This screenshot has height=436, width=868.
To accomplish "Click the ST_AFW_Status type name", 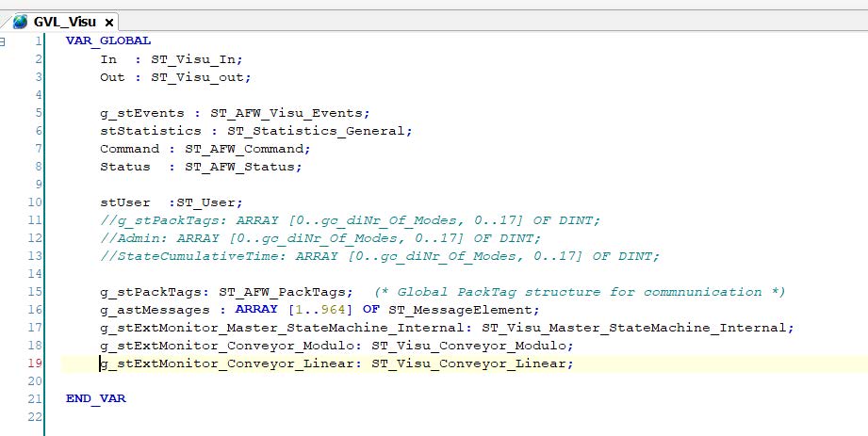I will coord(243,167).
